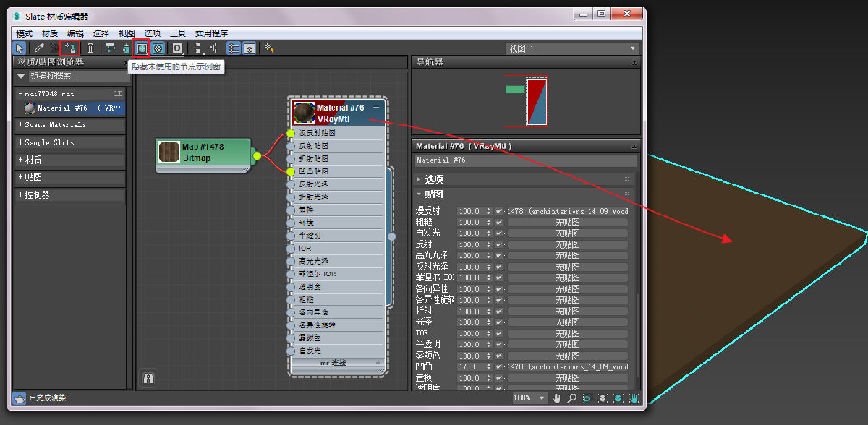Click the 无贴图 button next to 折射
The width and height of the screenshot is (868, 425).
(x=567, y=312)
